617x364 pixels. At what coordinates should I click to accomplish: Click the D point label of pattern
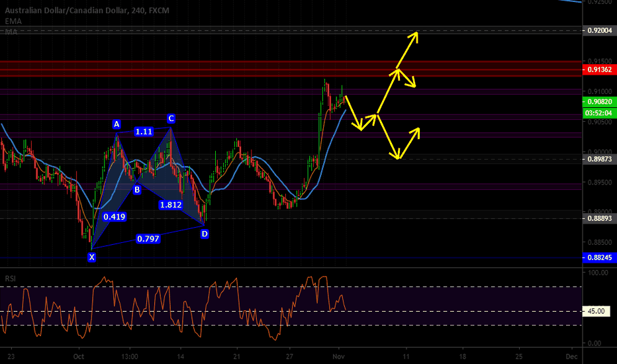click(x=205, y=234)
